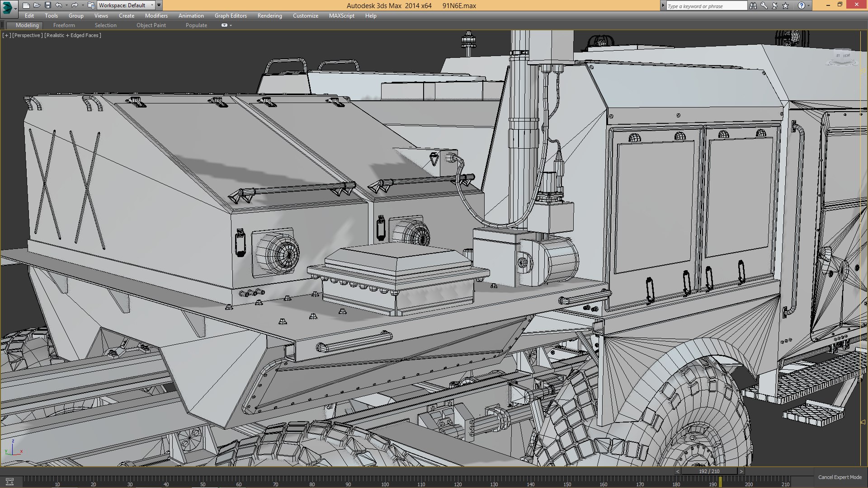This screenshot has width=868, height=488.
Task: Switch to the Populate ribbon tab
Action: (x=196, y=25)
